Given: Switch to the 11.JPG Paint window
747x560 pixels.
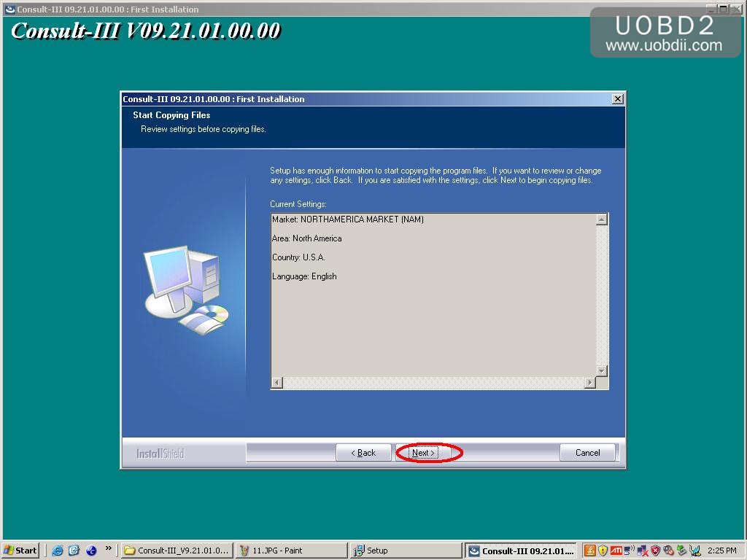Looking at the screenshot, I should pyautogui.click(x=292, y=550).
